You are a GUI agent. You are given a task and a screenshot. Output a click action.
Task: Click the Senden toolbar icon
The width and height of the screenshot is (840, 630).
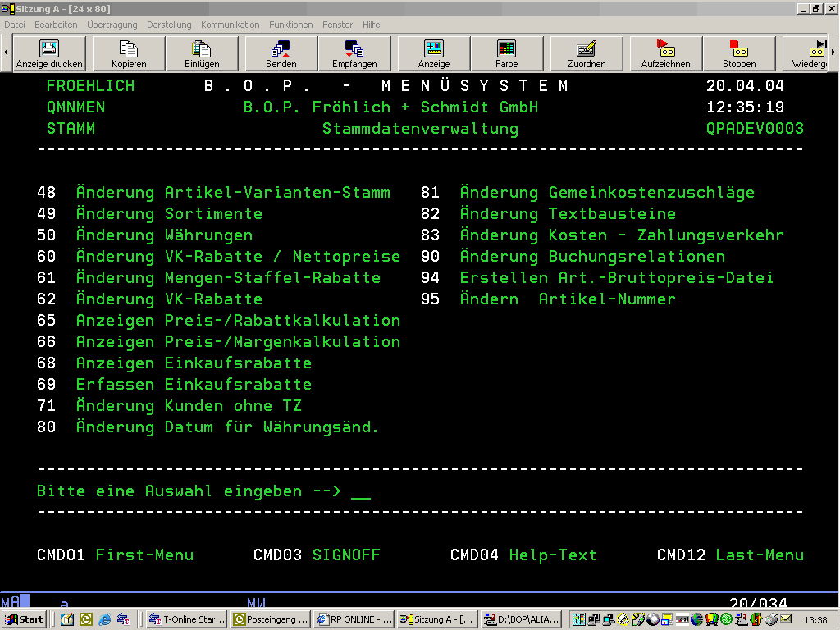(x=281, y=53)
